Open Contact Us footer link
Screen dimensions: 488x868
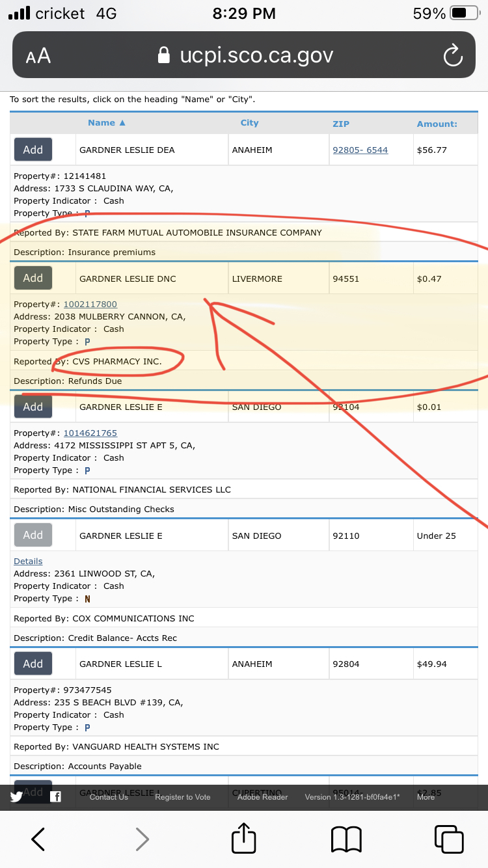coord(109,797)
